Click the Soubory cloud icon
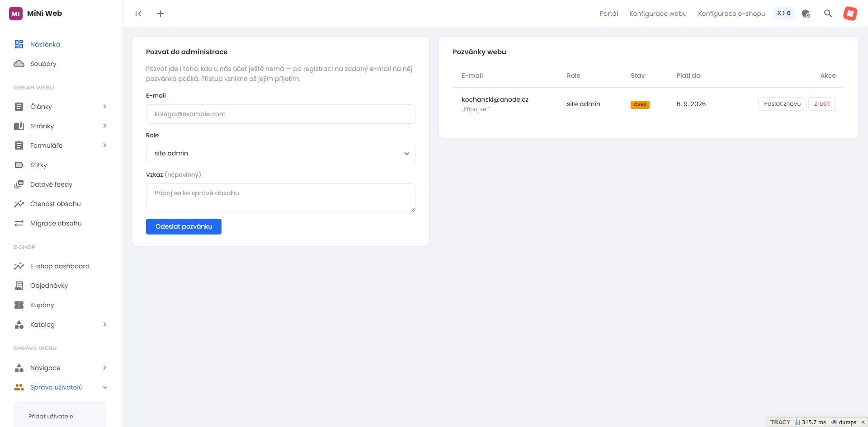Screen dimensions: 868x427 click(19, 64)
